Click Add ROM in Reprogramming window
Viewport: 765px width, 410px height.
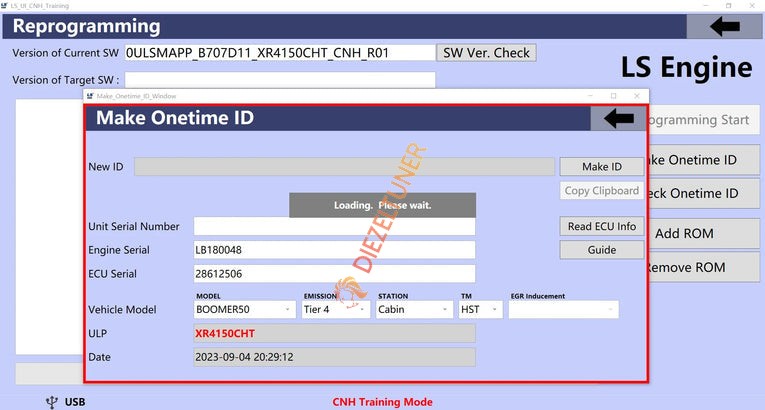704,233
